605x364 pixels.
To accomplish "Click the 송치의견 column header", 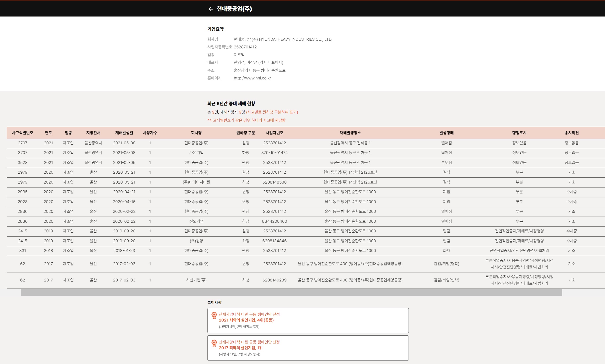I will (x=571, y=133).
